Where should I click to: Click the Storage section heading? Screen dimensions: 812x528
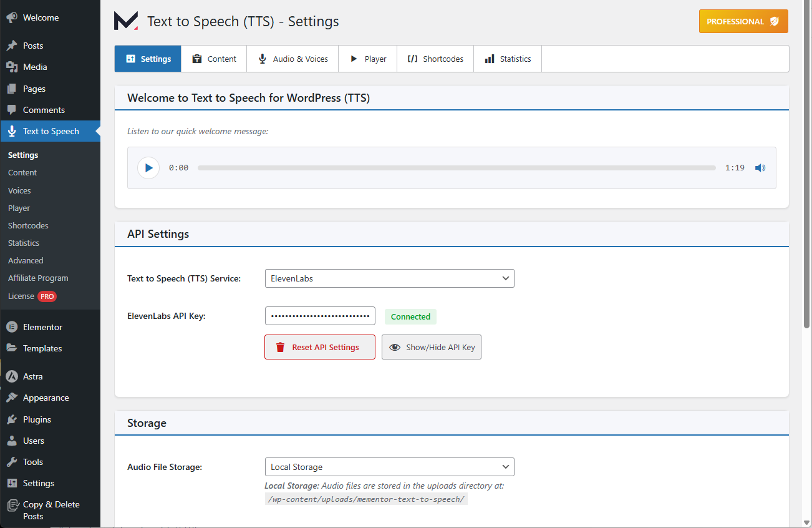147,423
